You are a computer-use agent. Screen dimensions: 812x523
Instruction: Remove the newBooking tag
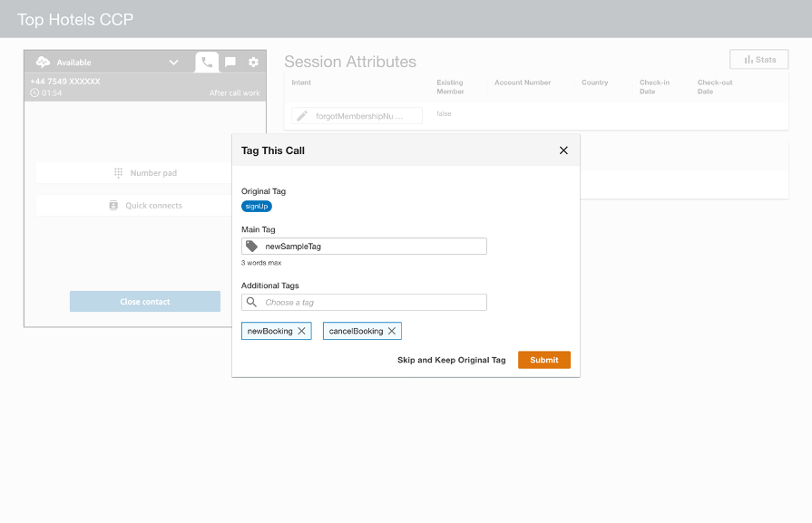pos(303,331)
